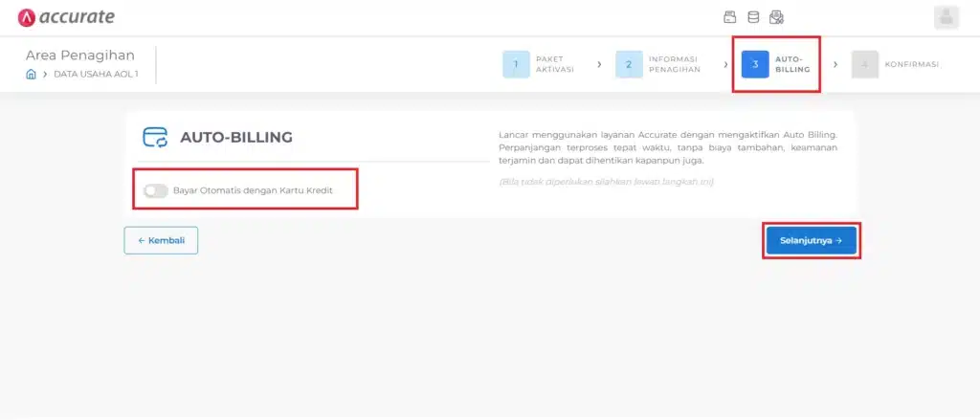Open the user profile avatar
Viewport: 980px width, 420px height.
tap(947, 17)
